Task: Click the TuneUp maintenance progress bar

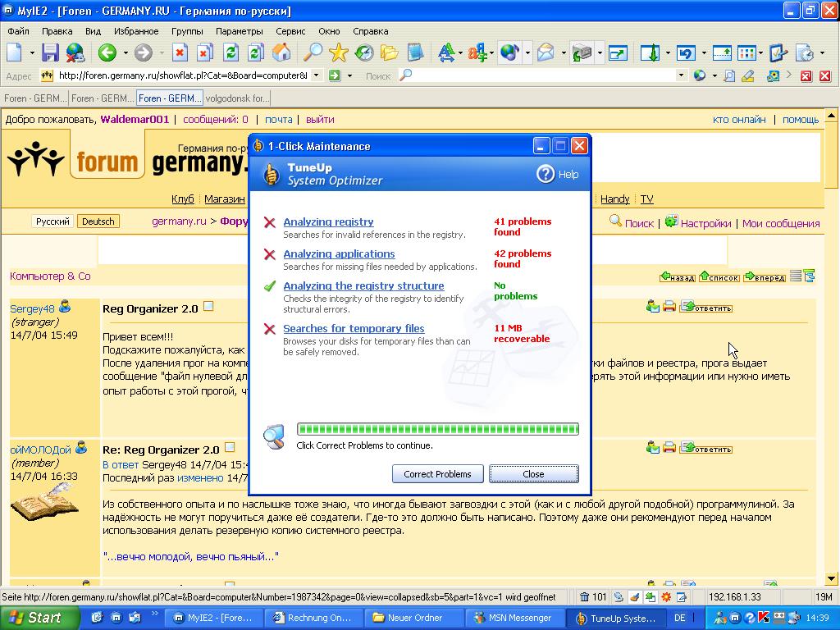Action: [438, 428]
